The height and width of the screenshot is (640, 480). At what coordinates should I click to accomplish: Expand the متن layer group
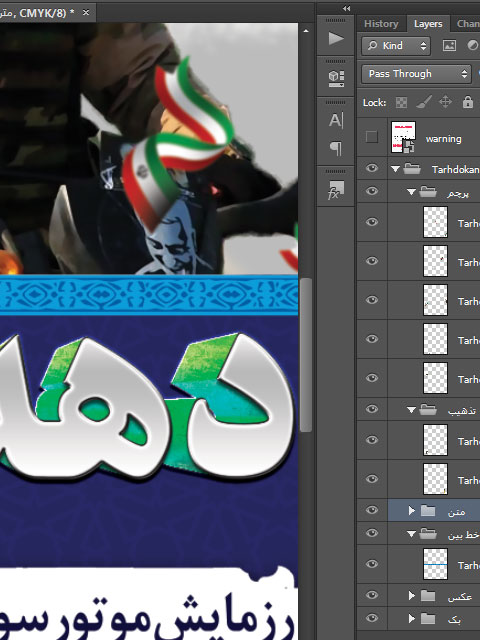tap(411, 510)
